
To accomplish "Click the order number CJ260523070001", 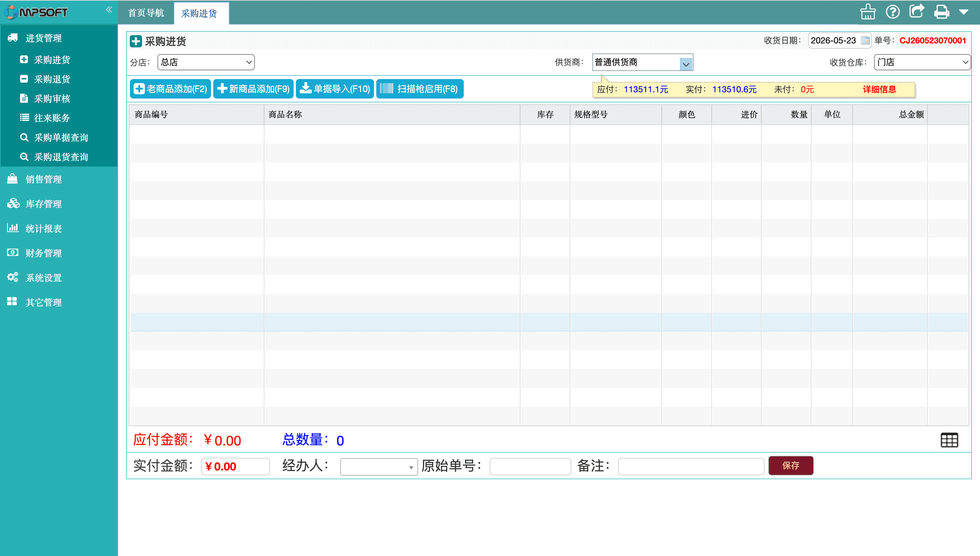I will coord(932,41).
